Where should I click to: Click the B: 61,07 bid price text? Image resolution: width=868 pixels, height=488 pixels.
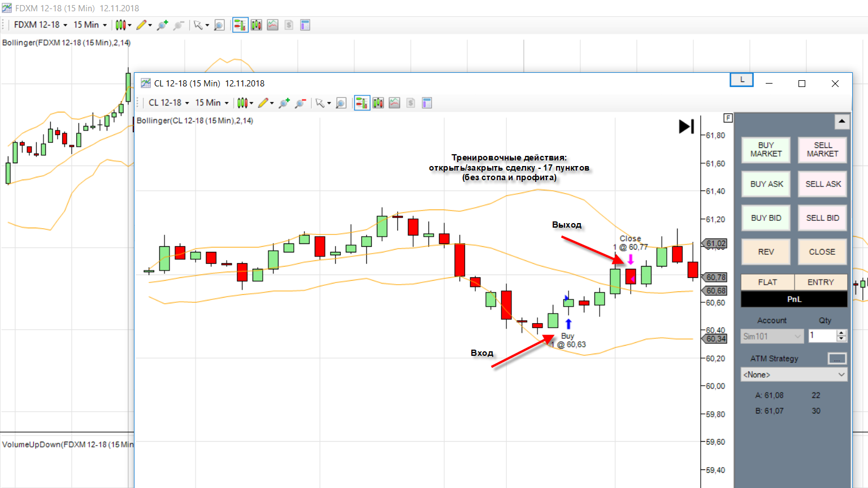[770, 411]
